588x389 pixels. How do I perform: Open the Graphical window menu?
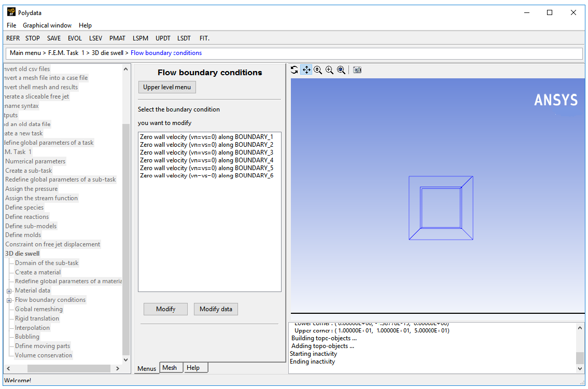point(47,25)
